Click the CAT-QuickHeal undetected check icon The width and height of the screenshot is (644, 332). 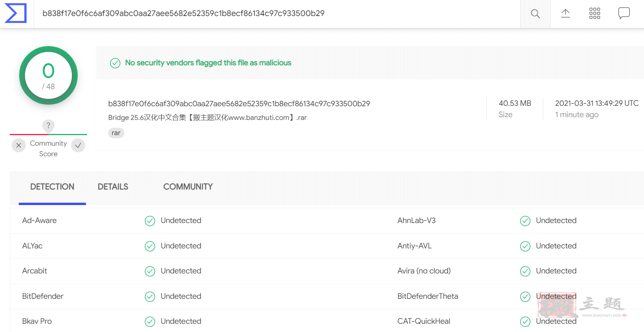(525, 321)
